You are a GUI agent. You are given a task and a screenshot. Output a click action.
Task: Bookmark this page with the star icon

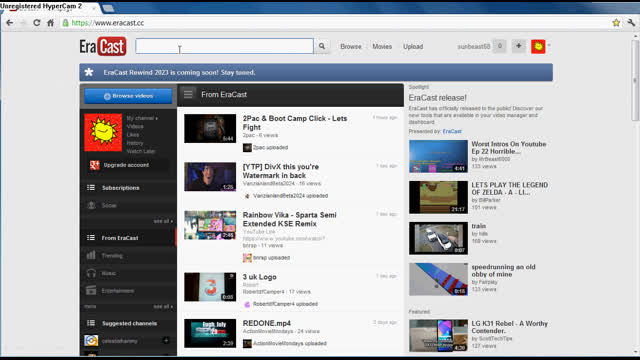coord(616,23)
